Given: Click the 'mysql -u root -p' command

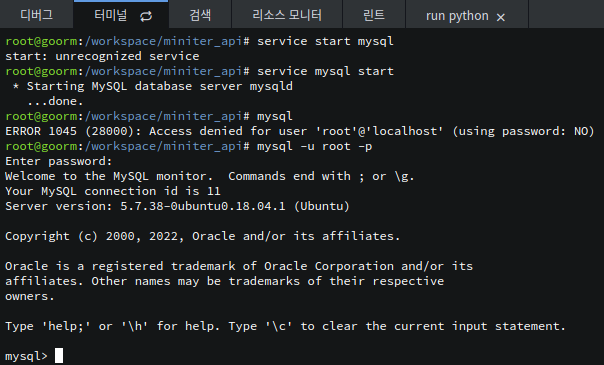Looking at the screenshot, I should pos(314,146).
